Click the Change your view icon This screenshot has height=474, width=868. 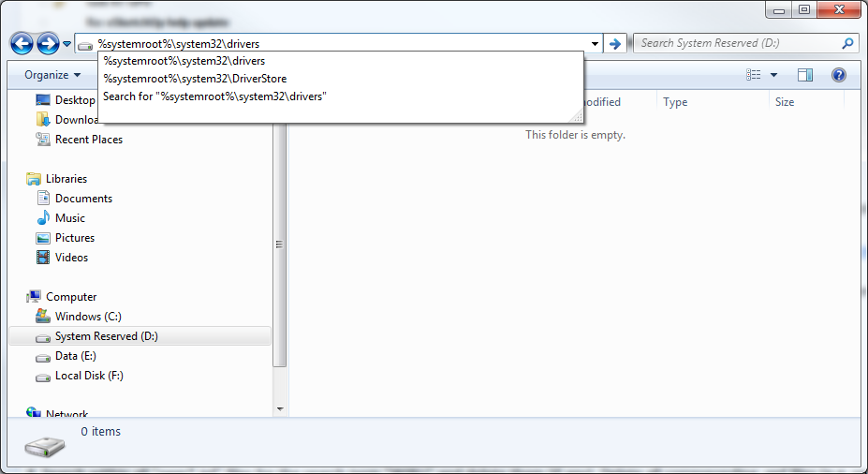tap(754, 75)
